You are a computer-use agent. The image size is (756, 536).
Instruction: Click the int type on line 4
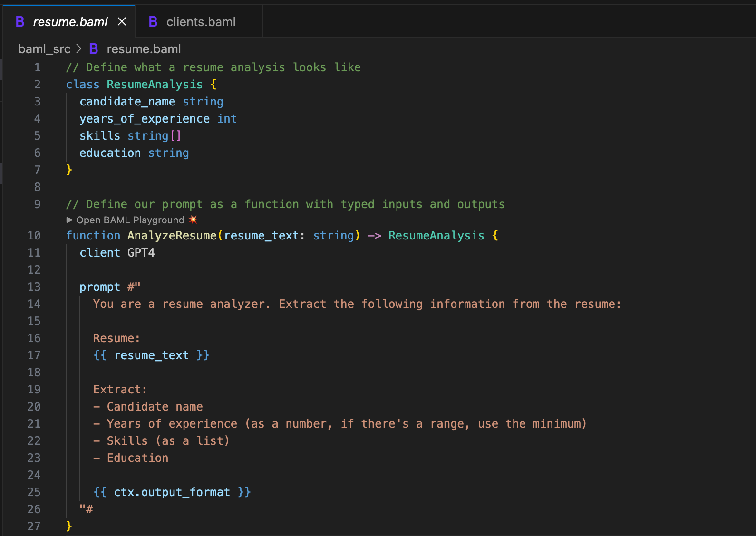click(x=227, y=119)
